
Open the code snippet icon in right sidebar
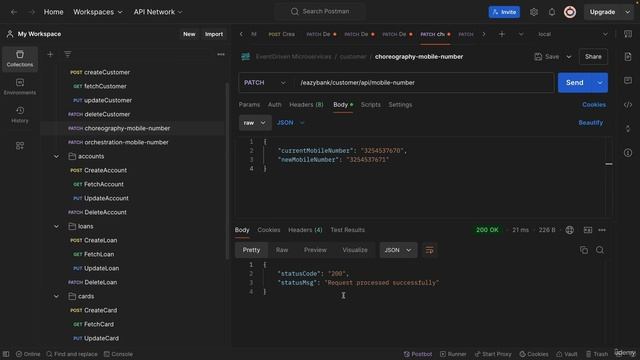[x=628, y=105]
